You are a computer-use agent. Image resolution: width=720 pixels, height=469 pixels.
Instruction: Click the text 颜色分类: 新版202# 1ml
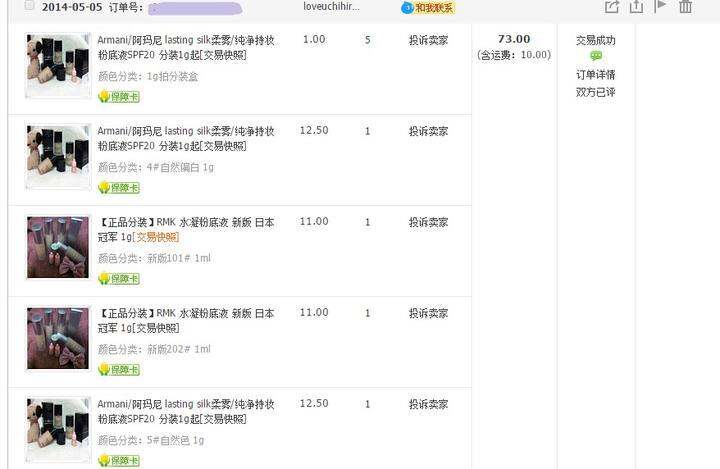(154, 349)
